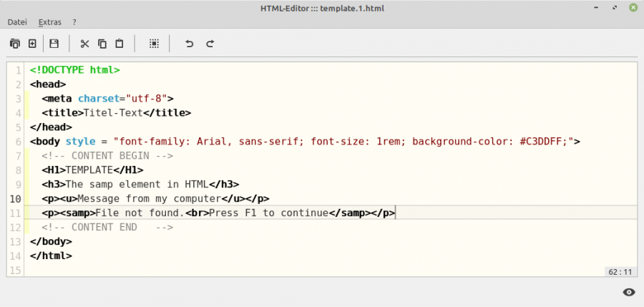The height and width of the screenshot is (307, 644).
Task: Undo the last edit
Action: [190, 44]
